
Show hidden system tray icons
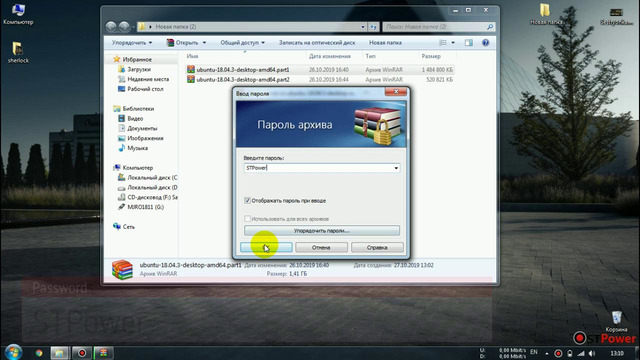pos(547,353)
